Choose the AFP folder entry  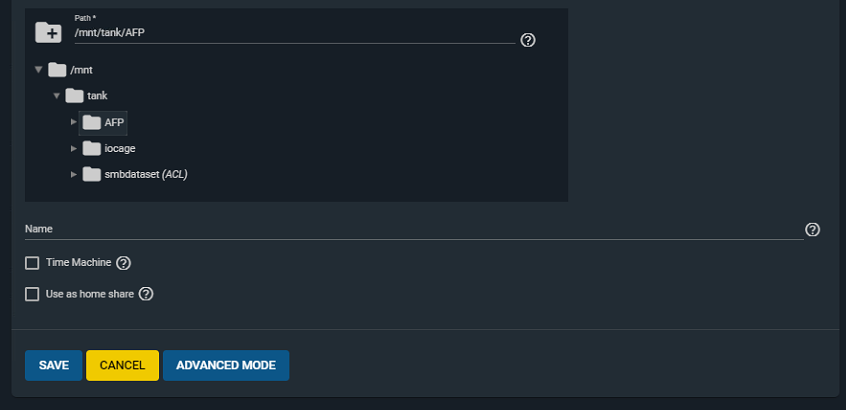point(104,122)
